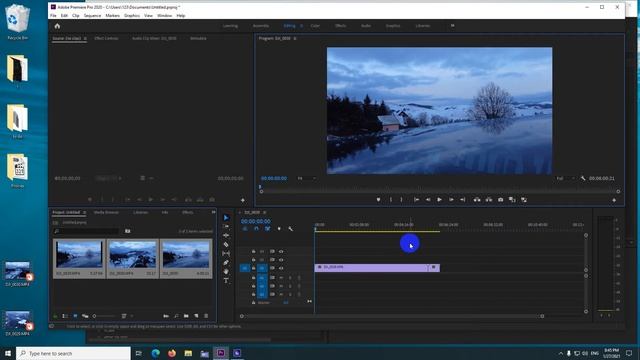Select the Hand tool
Viewport: 640px width, 360px height.
(226, 271)
